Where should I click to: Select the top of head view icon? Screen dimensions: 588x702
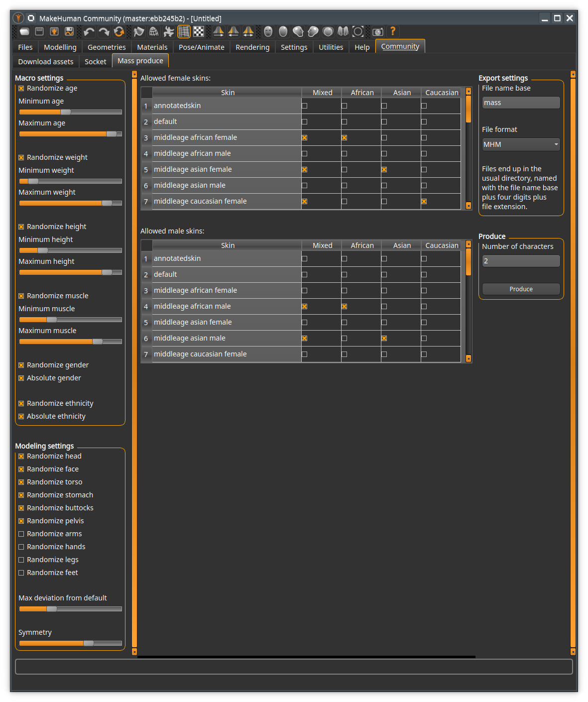328,32
